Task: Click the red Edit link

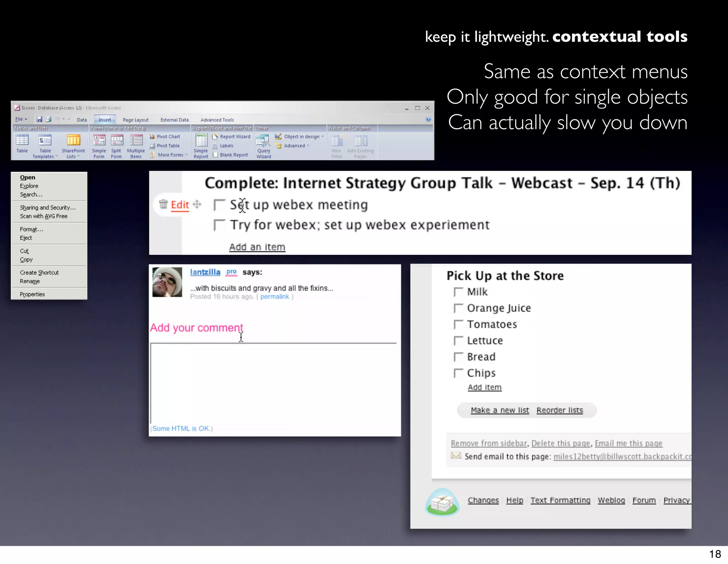Action: click(x=180, y=205)
